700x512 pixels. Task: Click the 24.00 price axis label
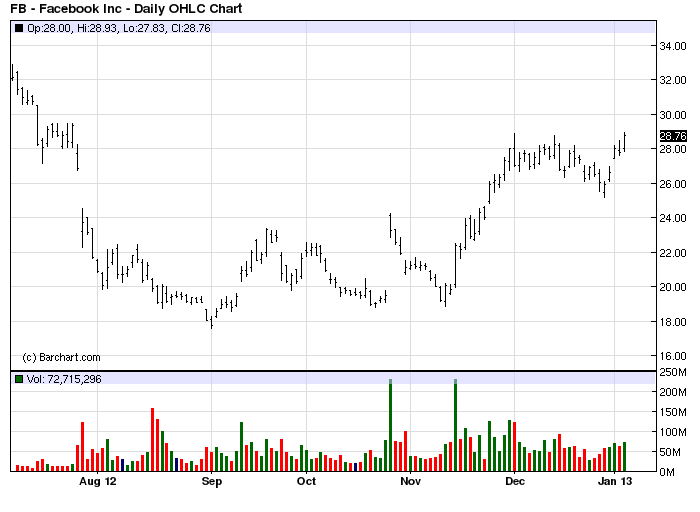(x=673, y=218)
